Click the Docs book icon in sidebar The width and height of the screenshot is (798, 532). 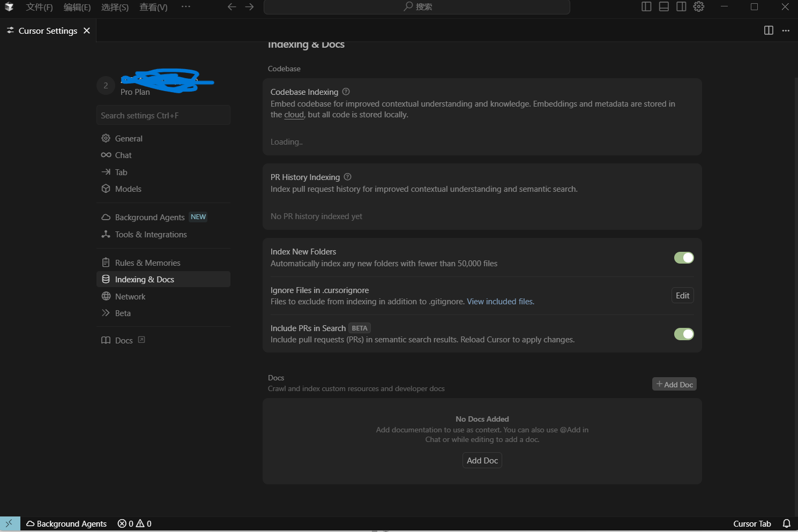click(x=106, y=340)
